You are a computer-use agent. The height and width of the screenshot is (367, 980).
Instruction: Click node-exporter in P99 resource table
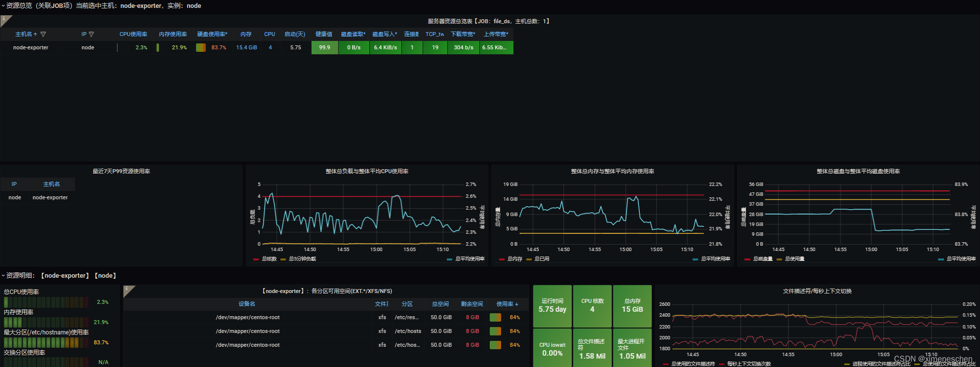click(x=50, y=197)
